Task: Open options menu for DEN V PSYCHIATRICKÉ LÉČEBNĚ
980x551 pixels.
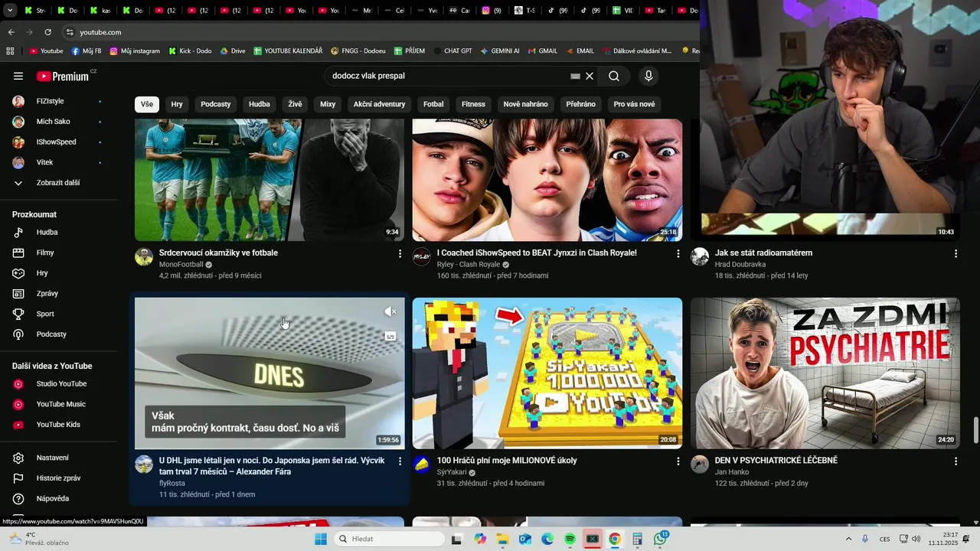Action: tap(955, 461)
